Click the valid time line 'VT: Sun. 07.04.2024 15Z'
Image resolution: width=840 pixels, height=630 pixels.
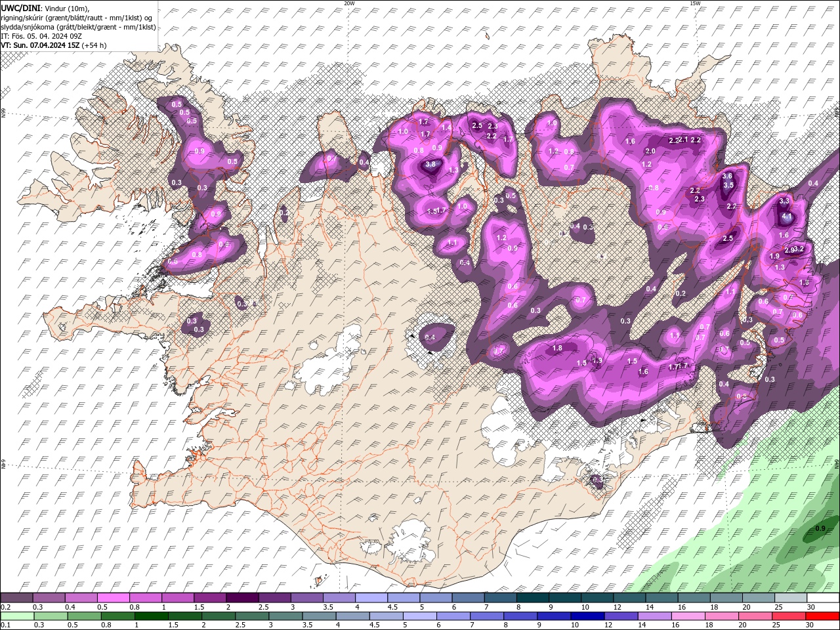pos(40,45)
